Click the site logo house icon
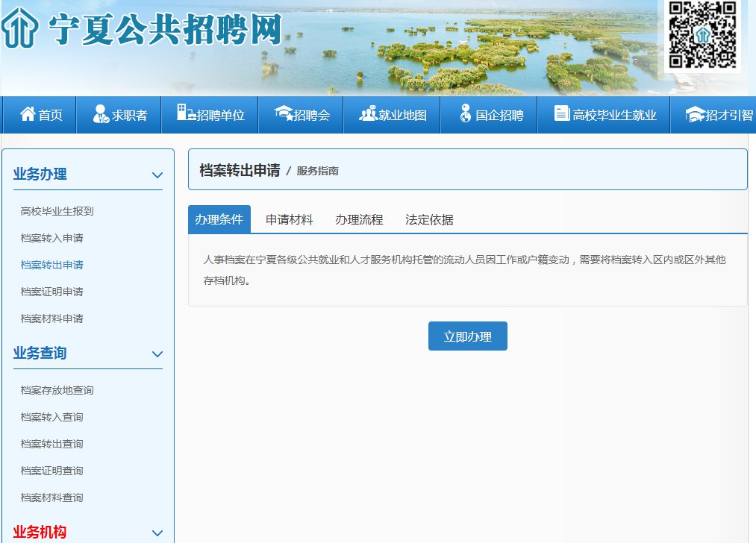This screenshot has width=756, height=543. tap(20, 28)
